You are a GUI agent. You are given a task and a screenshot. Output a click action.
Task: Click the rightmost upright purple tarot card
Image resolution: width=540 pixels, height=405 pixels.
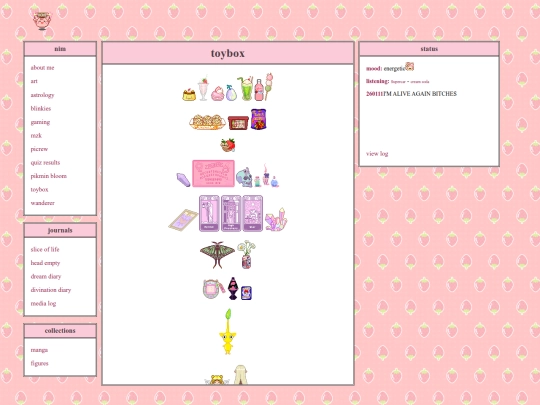coord(253,214)
